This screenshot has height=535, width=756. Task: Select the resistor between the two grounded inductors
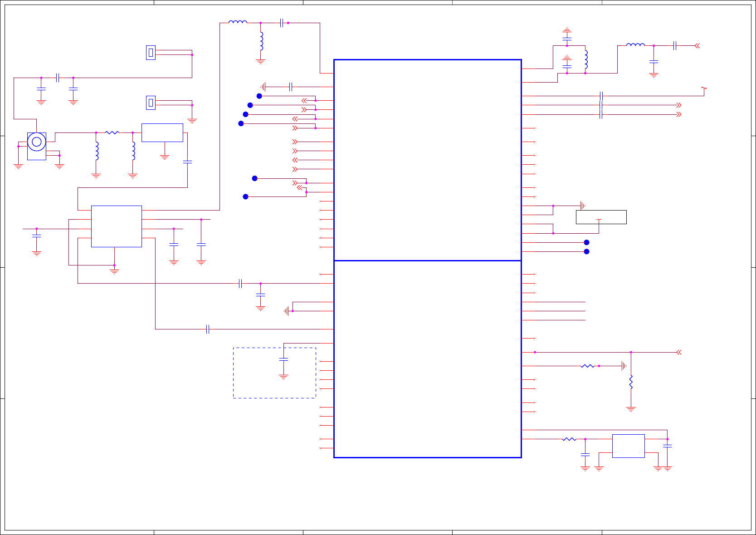coord(112,133)
